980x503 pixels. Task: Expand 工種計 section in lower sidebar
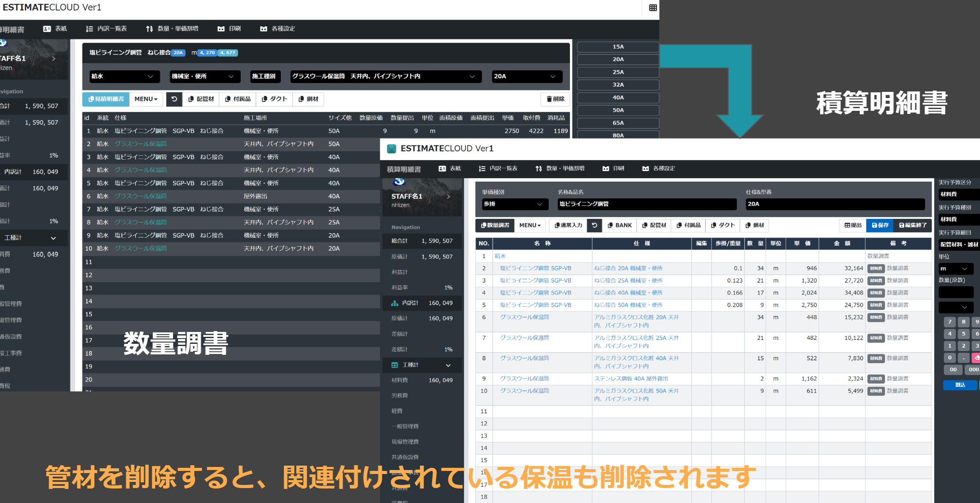[422, 365]
